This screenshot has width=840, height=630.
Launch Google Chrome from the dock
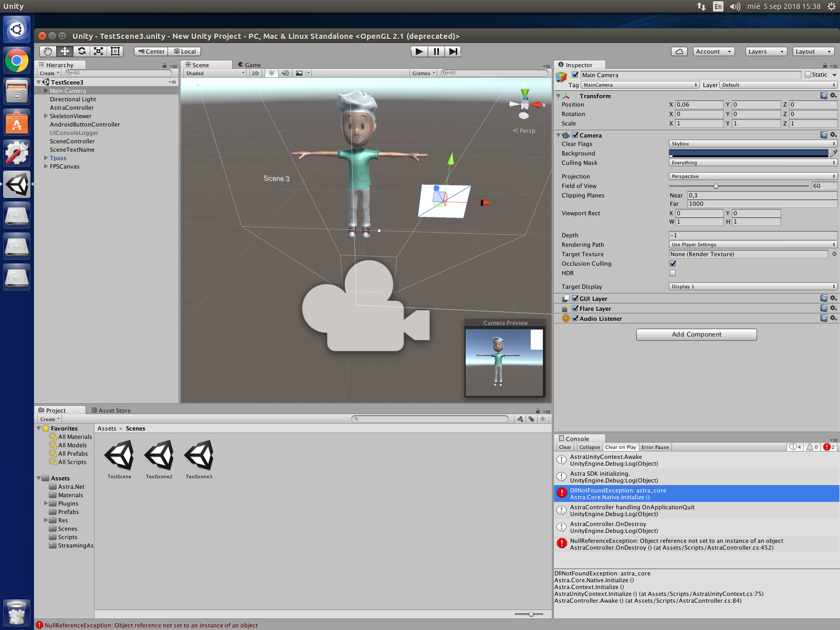pyautogui.click(x=17, y=61)
